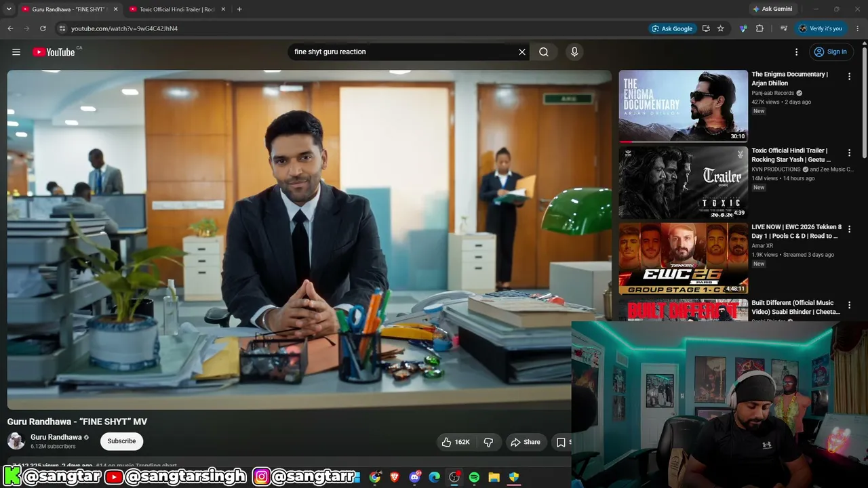Clear the search box with the X
Viewport: 868px width, 488px height.
[522, 52]
